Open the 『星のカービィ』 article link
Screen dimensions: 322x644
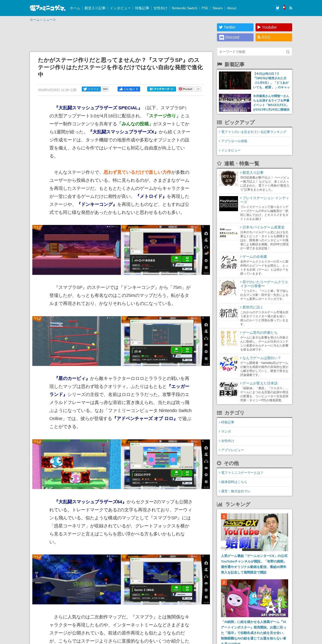coord(72,378)
